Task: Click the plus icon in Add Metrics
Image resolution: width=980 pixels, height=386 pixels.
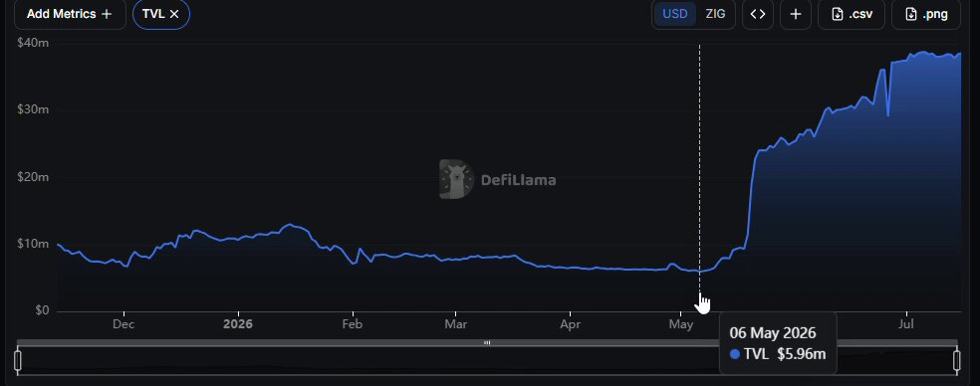Action: click(x=107, y=14)
